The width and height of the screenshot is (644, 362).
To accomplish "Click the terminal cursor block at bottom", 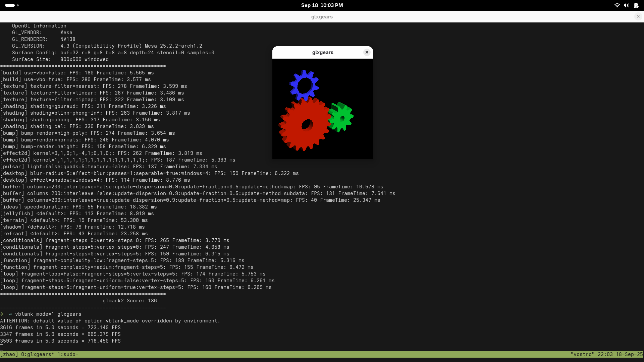I will [x=2, y=348].
